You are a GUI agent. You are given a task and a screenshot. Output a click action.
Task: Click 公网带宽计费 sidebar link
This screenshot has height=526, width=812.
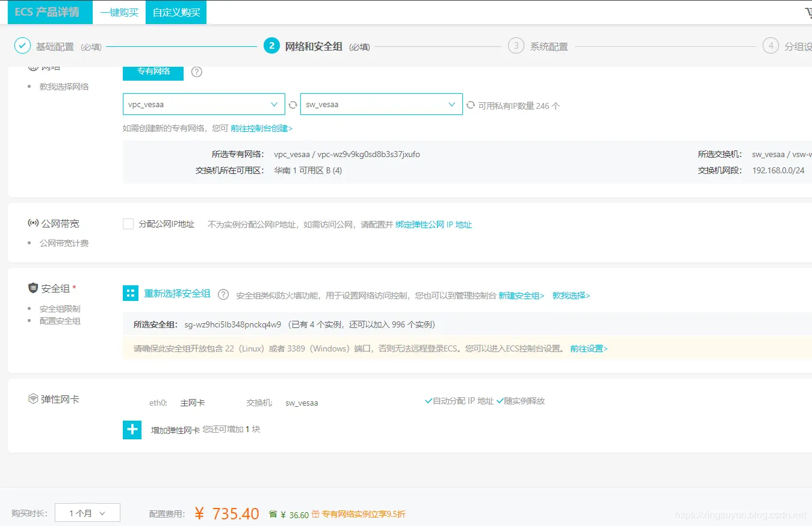[x=64, y=243]
